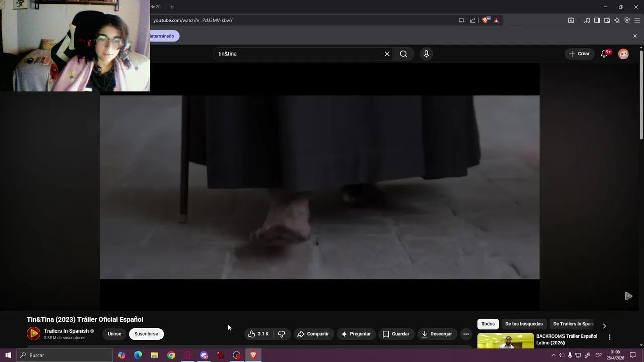Click the Buscar taskbar search box
Viewport: 644px width, 362px height.
64,355
